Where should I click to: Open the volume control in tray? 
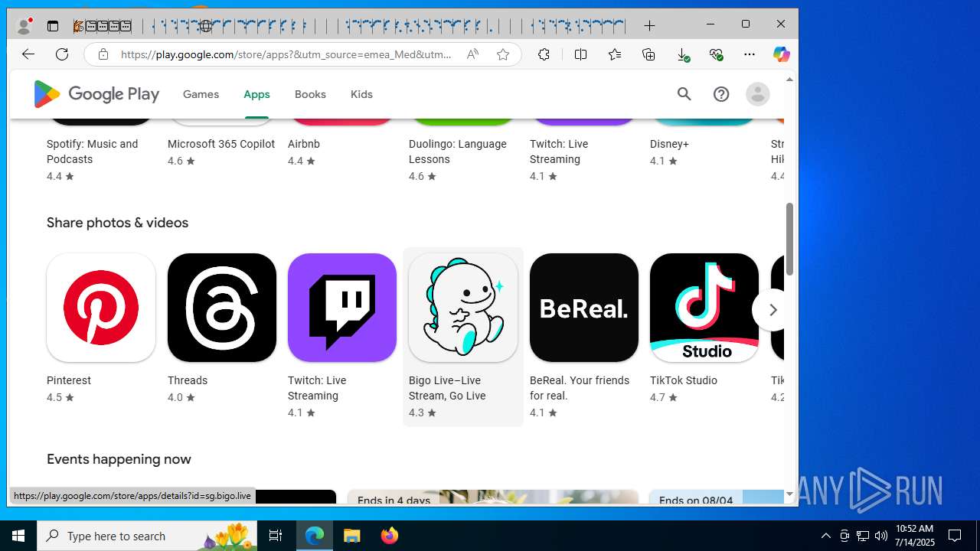point(880,536)
